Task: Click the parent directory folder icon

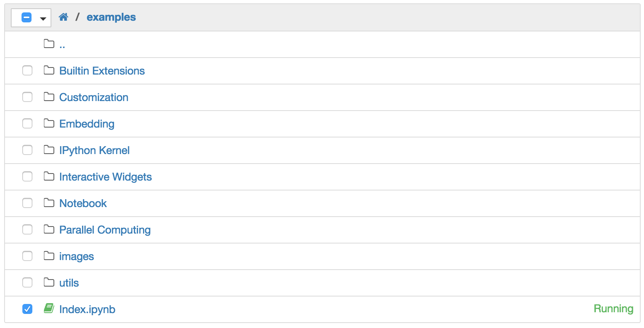Action: click(49, 44)
